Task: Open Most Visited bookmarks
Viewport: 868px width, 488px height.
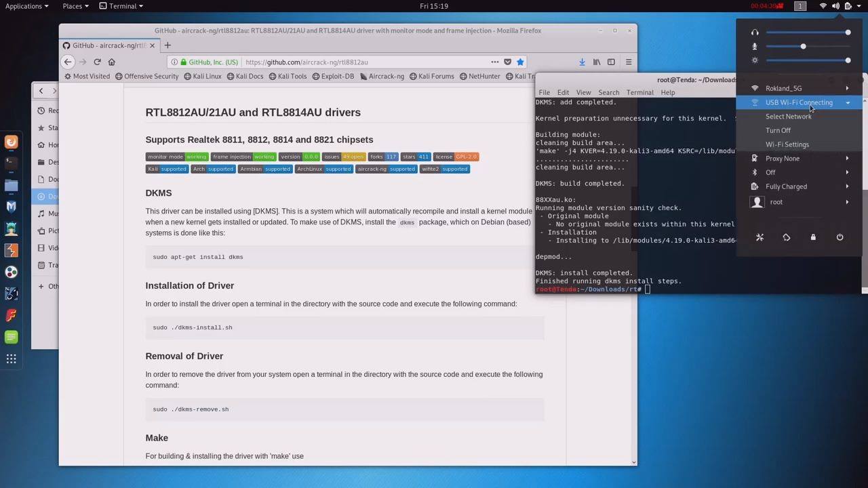Action: (x=87, y=76)
